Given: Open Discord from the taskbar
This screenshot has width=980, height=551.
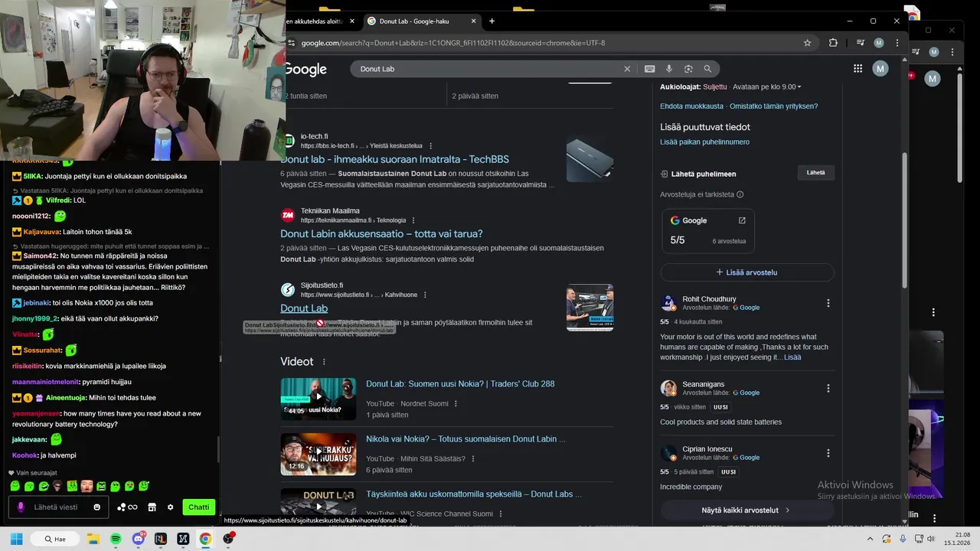Looking at the screenshot, I should point(139,539).
